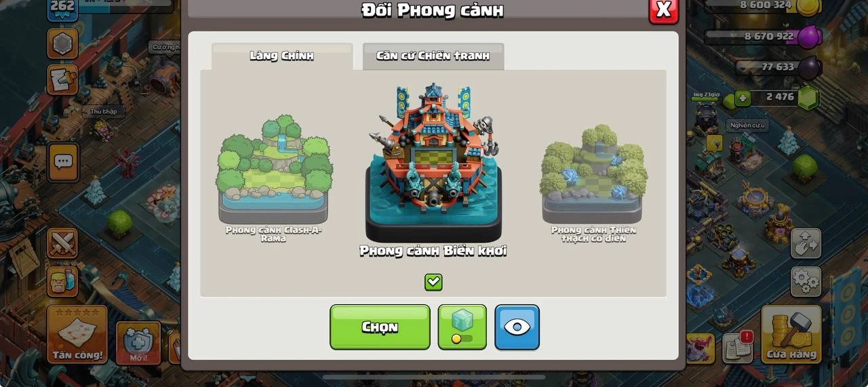Click the Tấn công! attack map button

[77, 334]
